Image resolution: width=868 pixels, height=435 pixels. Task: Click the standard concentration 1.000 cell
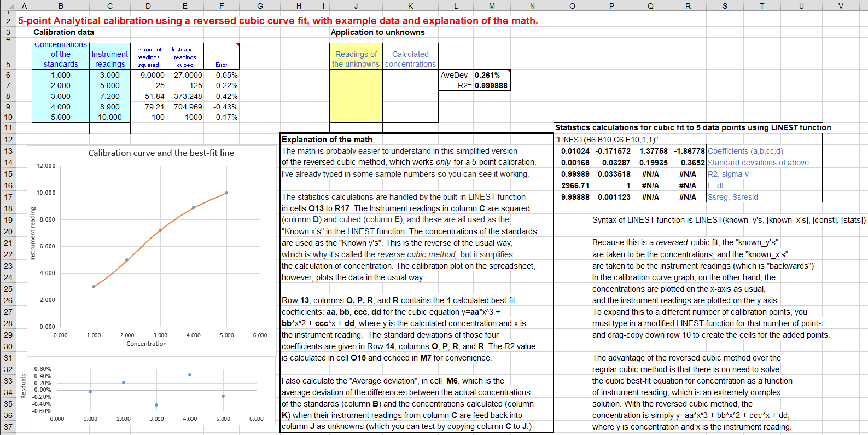(x=61, y=75)
